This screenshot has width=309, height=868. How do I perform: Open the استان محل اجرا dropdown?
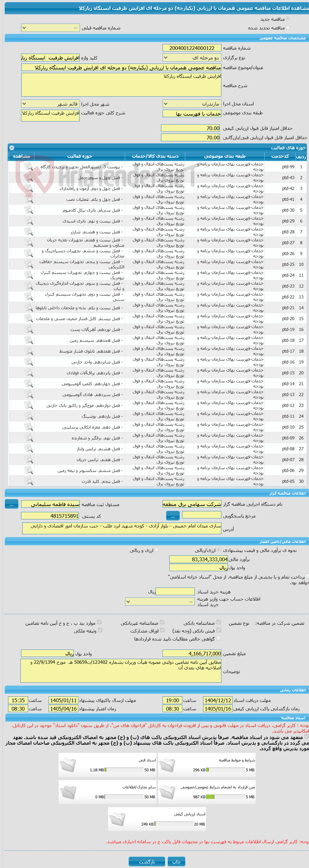192,104
